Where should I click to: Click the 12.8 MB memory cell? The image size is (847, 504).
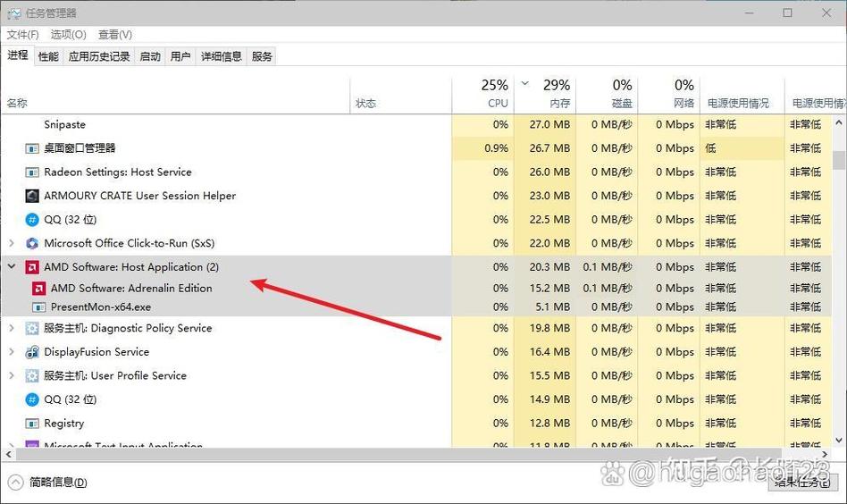(x=545, y=423)
